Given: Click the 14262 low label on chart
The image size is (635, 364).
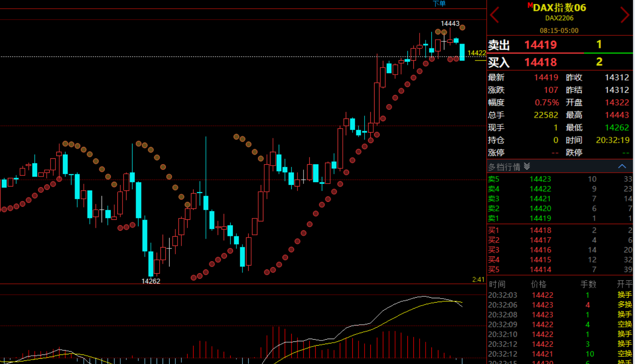Looking at the screenshot, I should pos(151,281).
